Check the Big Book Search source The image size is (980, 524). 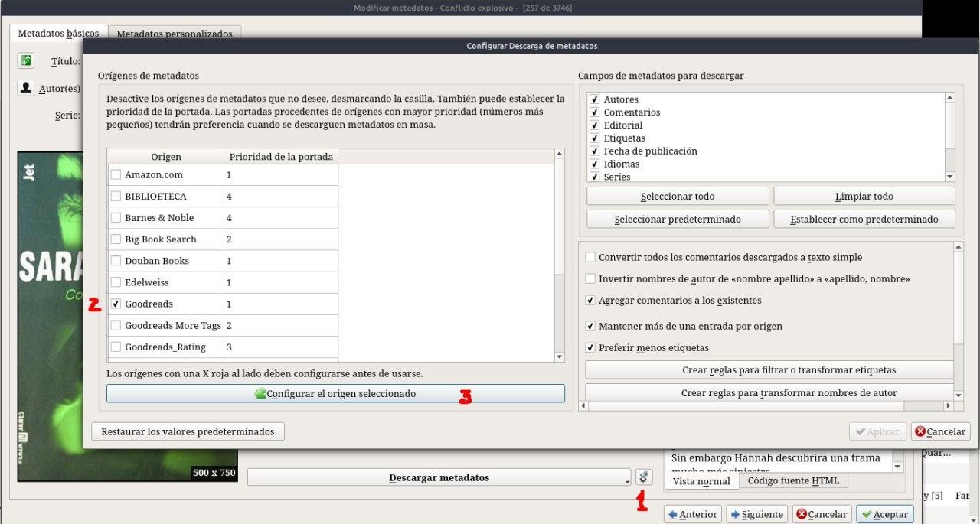click(x=116, y=239)
